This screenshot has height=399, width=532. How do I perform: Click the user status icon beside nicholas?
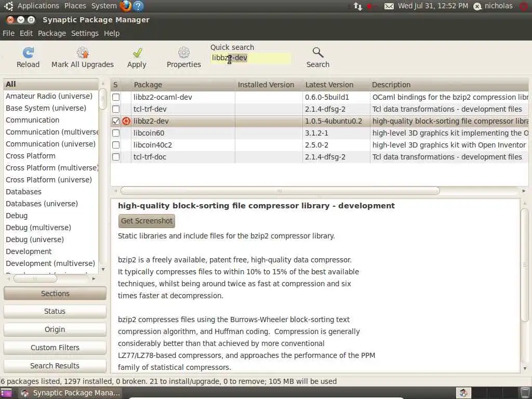(477, 6)
